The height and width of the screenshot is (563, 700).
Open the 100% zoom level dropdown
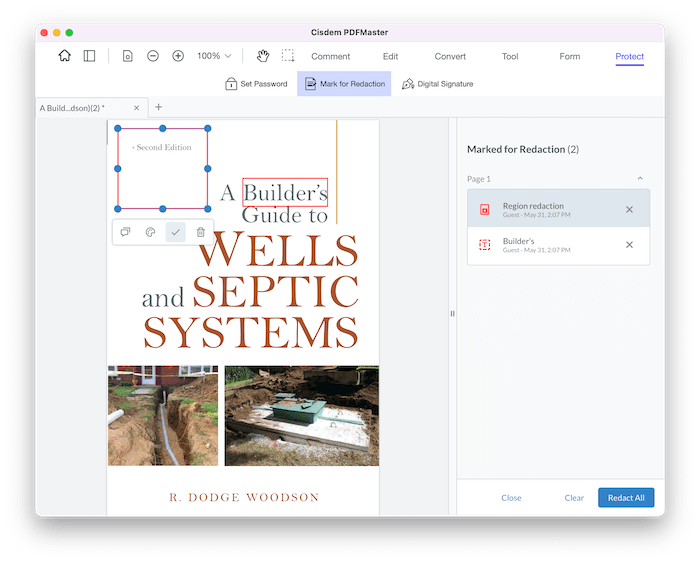click(214, 56)
